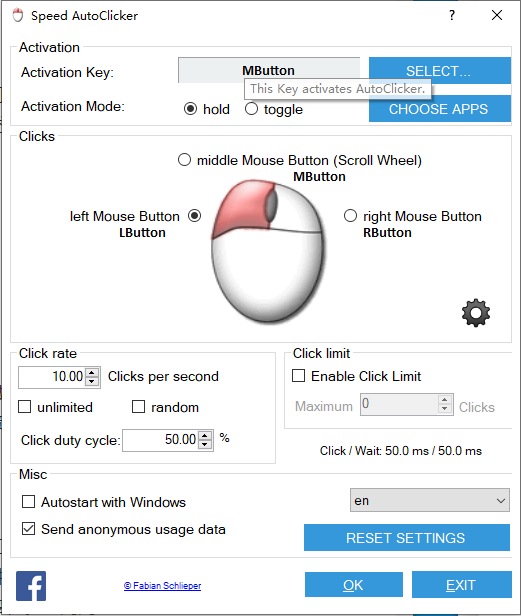Check Enable Click Limit
Viewport: 521px width, 616px height.
[x=299, y=376]
